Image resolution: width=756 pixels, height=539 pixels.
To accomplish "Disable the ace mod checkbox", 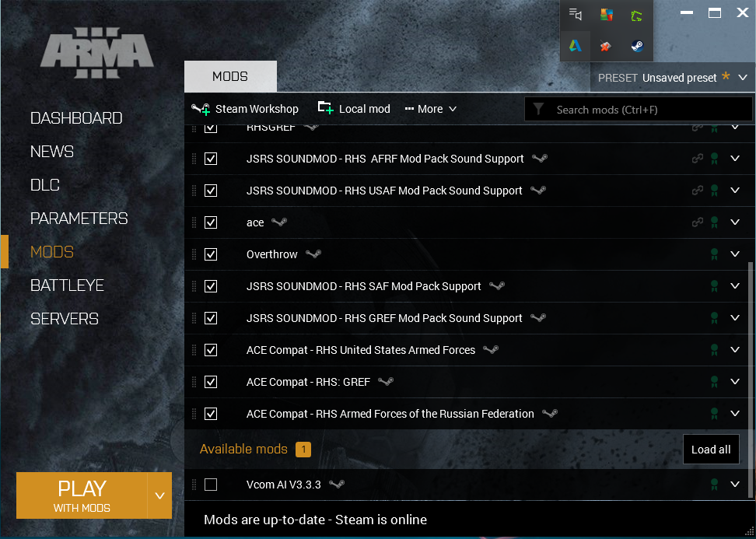I will click(x=211, y=222).
